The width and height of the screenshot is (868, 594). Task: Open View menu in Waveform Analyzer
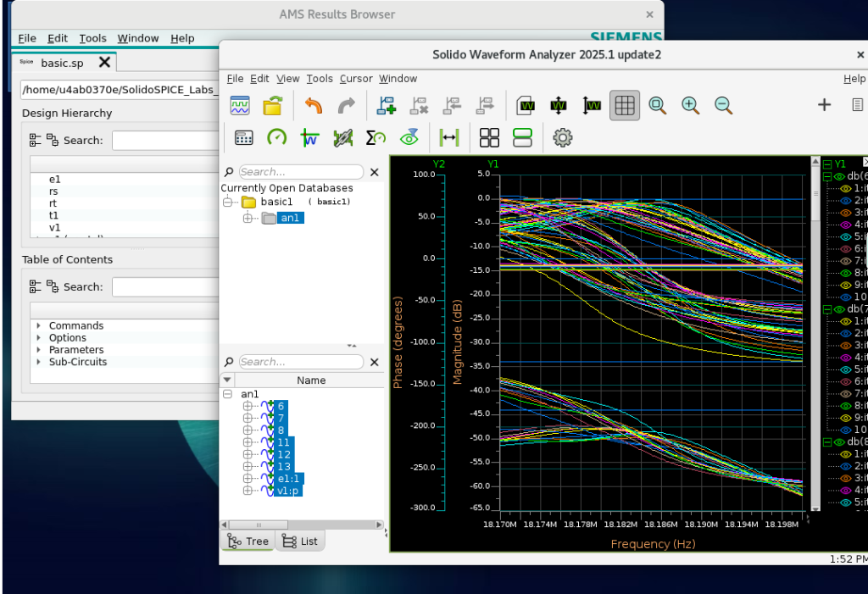(x=288, y=79)
